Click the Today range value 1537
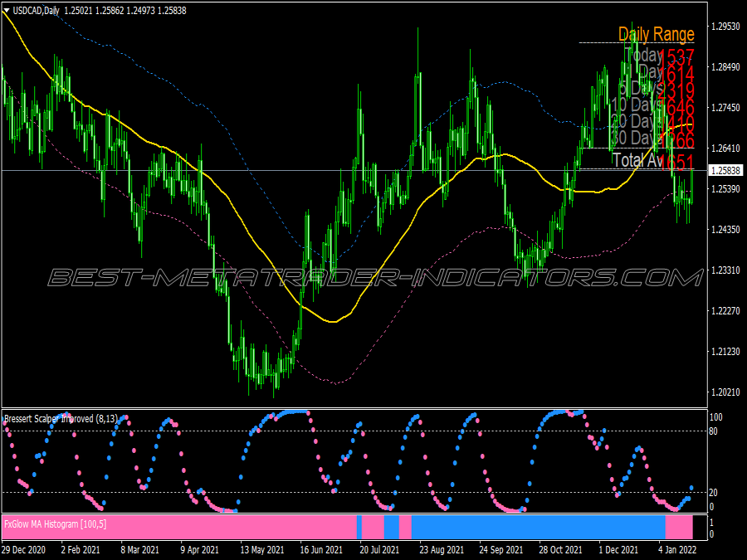747x560 pixels. click(x=677, y=57)
